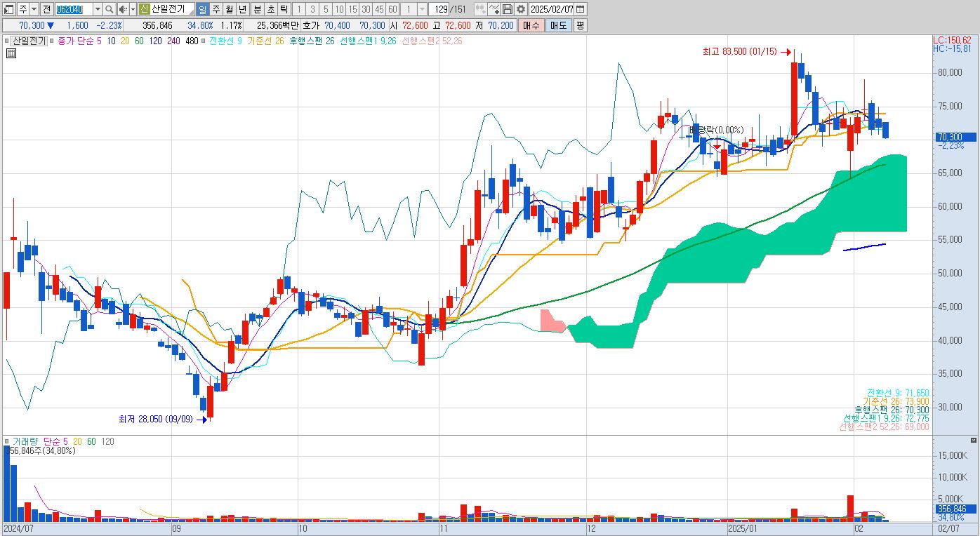
Task: Open the chart settings gear icon
Action: click(x=521, y=9)
